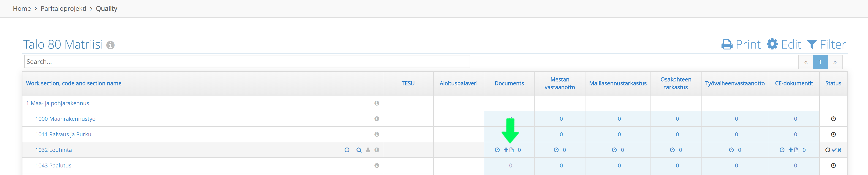868x175 pixels.
Task: Click 0 in Maanrakennustyö CE-dokumentit cell
Action: (796, 119)
